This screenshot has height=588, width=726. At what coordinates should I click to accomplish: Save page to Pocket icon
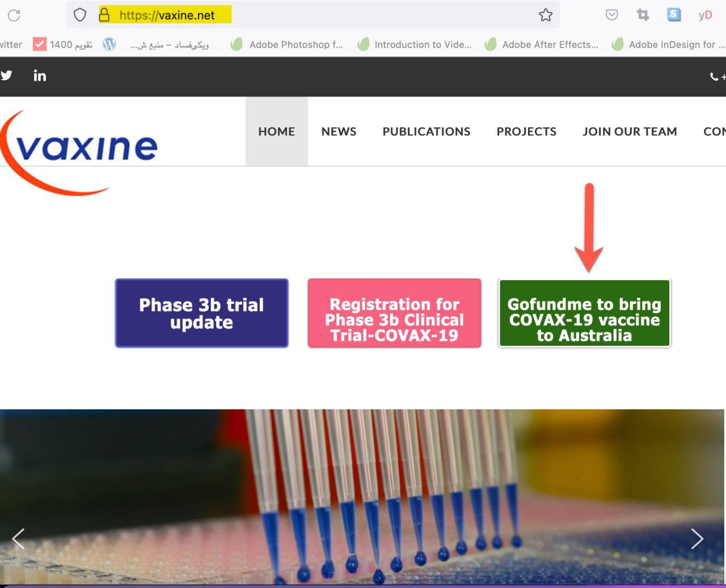tap(611, 15)
